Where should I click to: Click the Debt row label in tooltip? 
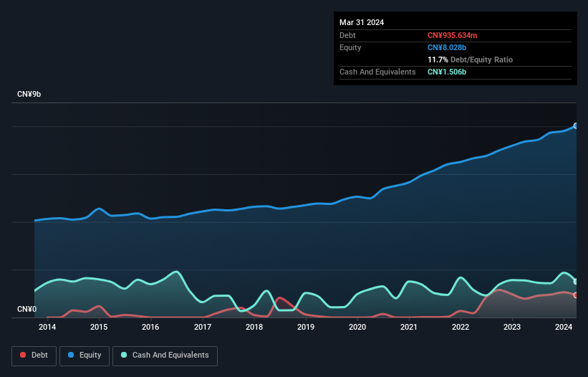347,35
